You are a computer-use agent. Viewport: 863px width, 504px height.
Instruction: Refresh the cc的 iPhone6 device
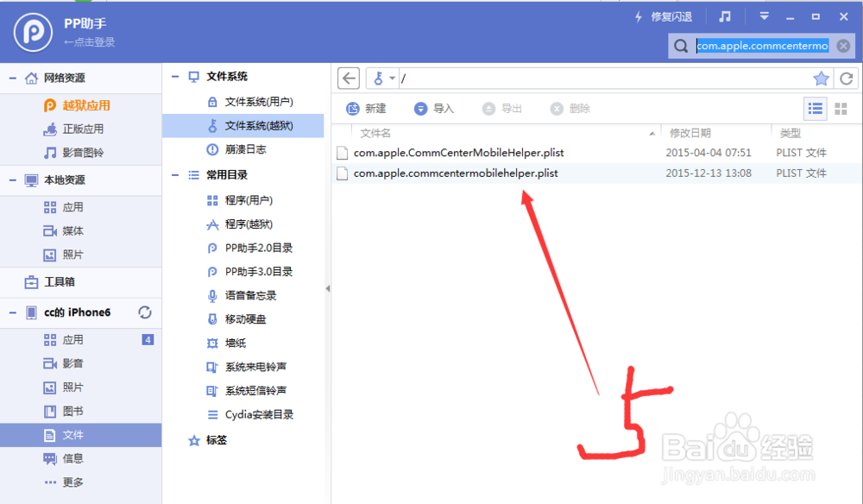145,312
